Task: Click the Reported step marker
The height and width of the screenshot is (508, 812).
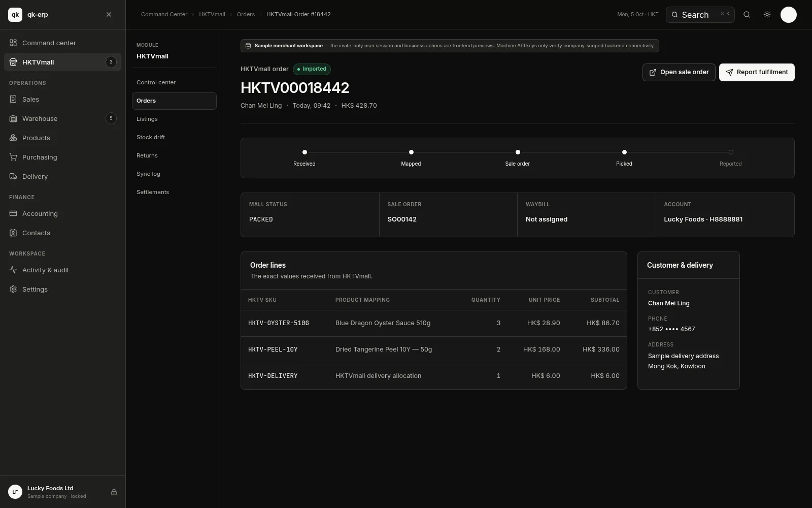Action: point(731,152)
